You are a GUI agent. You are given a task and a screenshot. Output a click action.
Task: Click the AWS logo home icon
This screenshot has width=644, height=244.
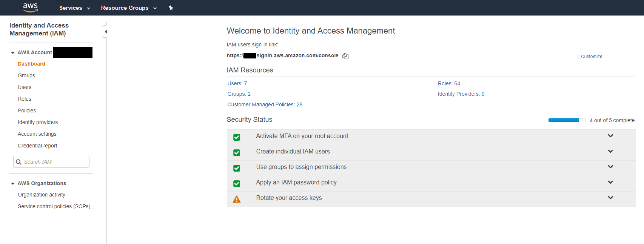30,8
